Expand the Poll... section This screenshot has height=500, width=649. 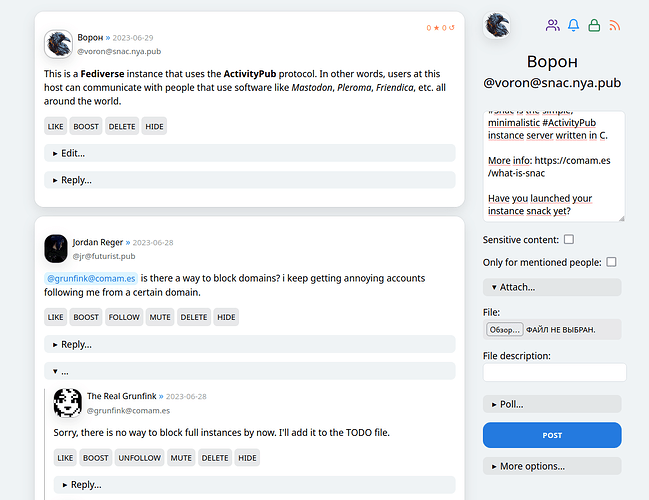[552, 404]
